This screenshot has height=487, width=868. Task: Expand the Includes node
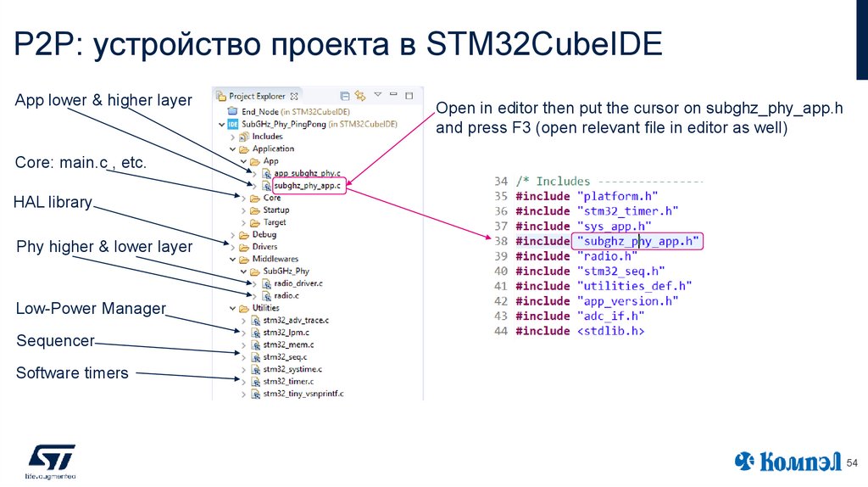pyautogui.click(x=232, y=137)
